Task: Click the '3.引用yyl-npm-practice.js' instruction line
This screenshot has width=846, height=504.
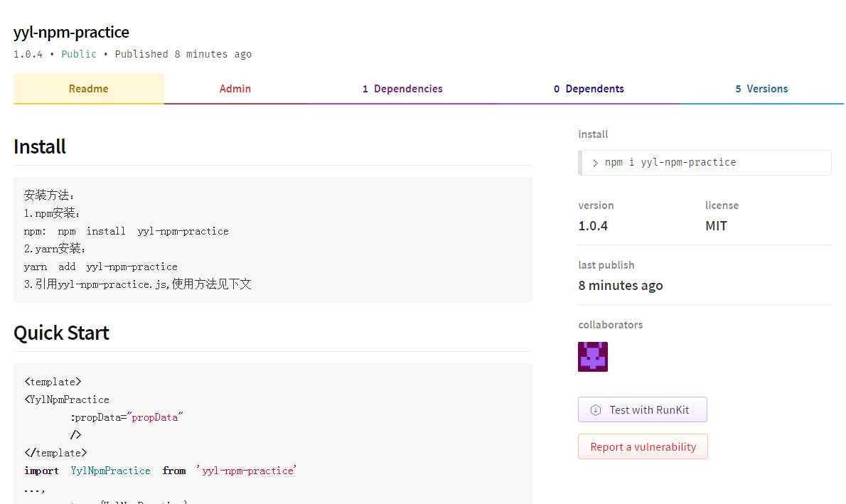Action: [x=138, y=284]
